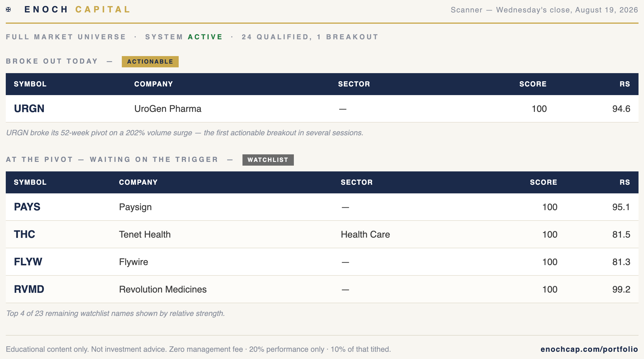Click the SCORE header in watchlist table
Viewport: 644px width, 359px height.
click(544, 182)
